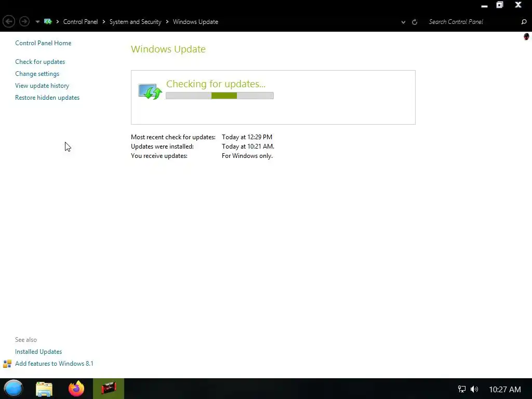The image size is (532, 399).
Task: Click the checking for updates progress bar
Action: tap(220, 96)
